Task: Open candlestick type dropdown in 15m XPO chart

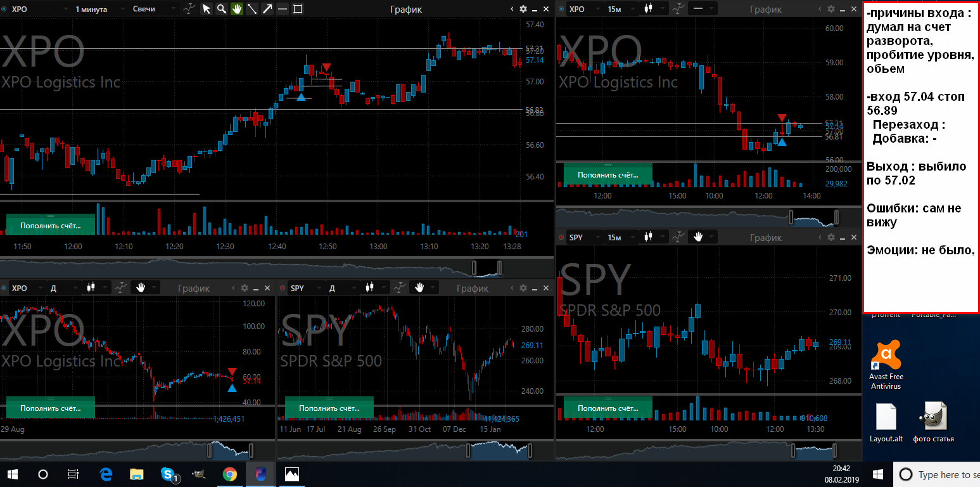Action: pyautogui.click(x=654, y=9)
